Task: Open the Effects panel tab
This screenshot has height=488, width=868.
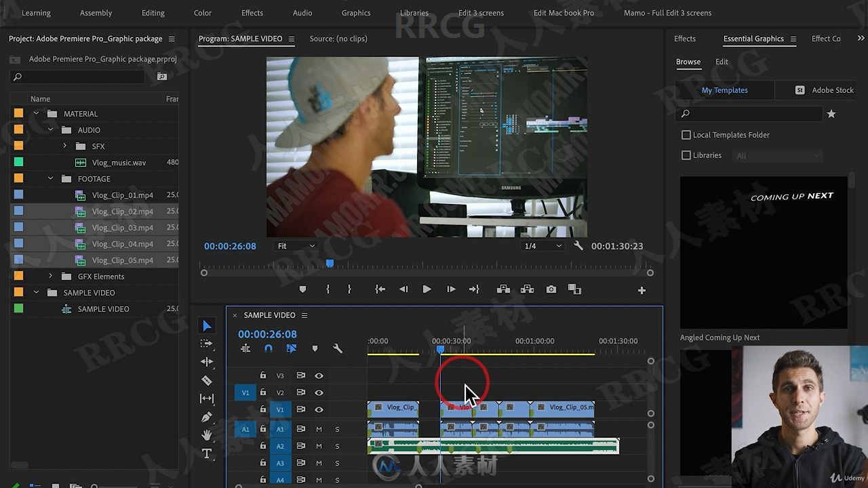Action: [685, 39]
